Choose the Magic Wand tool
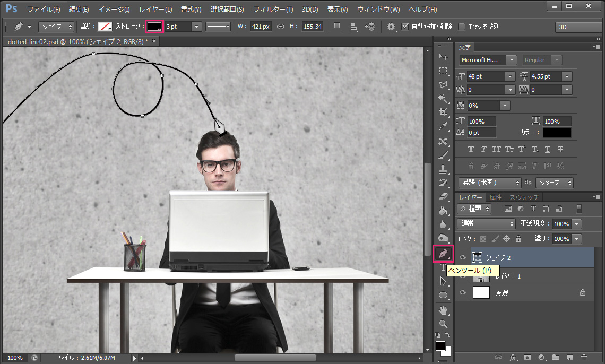The height and width of the screenshot is (364, 605). click(443, 99)
